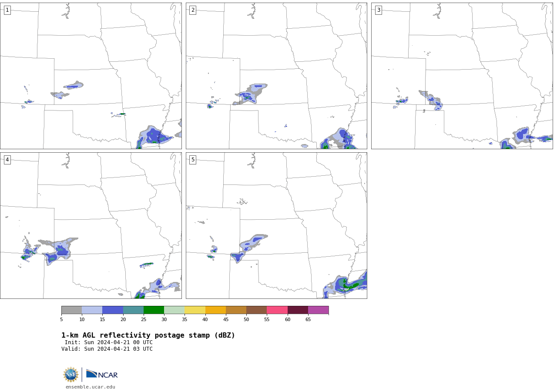Open ensemble member 4 reflectivity map

91,225
